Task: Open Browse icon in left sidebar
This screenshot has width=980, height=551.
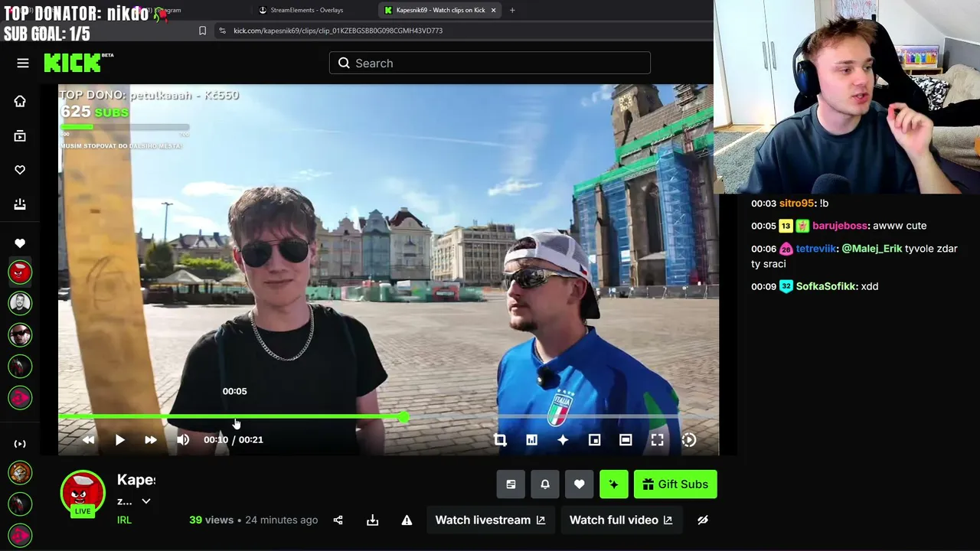Action: (x=20, y=135)
